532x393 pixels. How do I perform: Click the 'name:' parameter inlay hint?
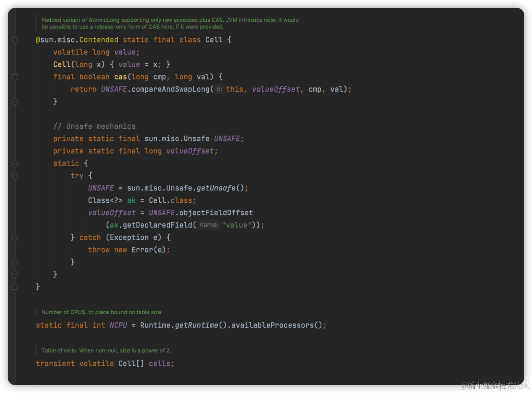(209, 225)
